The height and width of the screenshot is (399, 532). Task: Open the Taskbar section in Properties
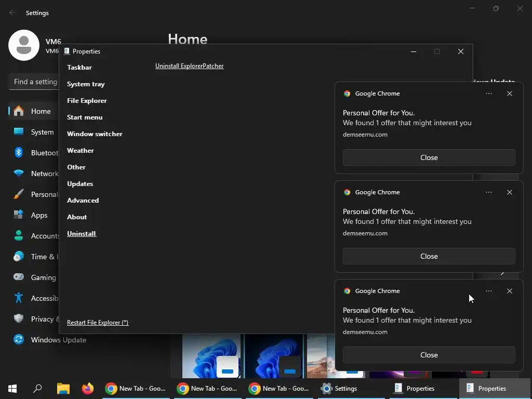click(x=79, y=67)
